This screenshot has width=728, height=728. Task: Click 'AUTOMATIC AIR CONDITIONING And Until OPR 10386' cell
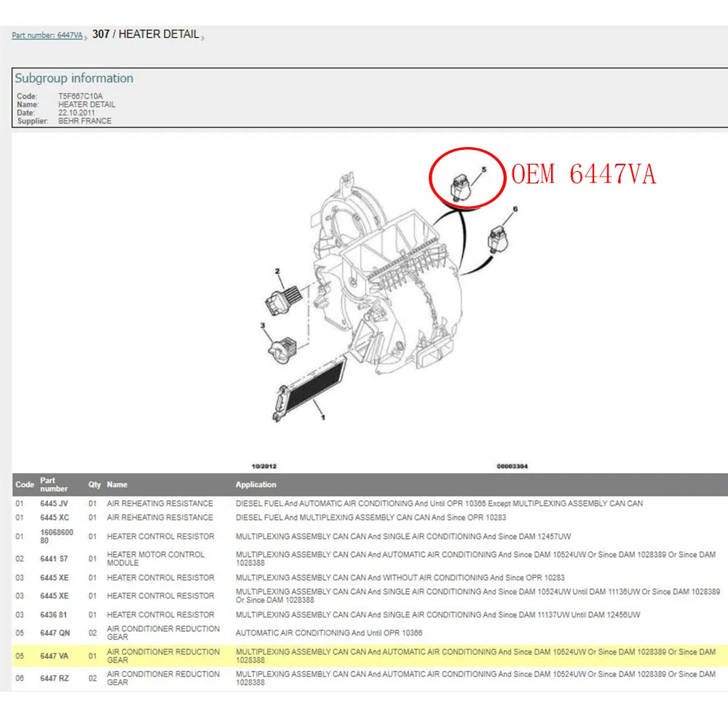(329, 633)
